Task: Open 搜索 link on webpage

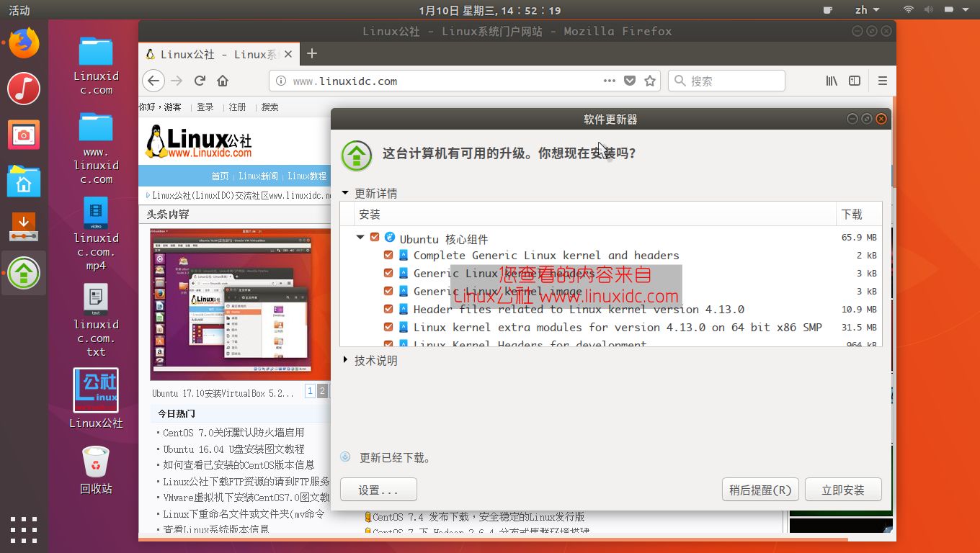Action: [x=269, y=107]
